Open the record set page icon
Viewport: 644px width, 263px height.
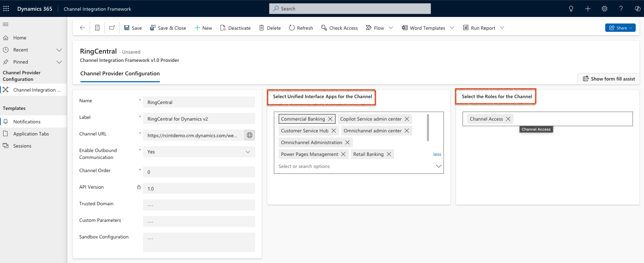click(97, 28)
